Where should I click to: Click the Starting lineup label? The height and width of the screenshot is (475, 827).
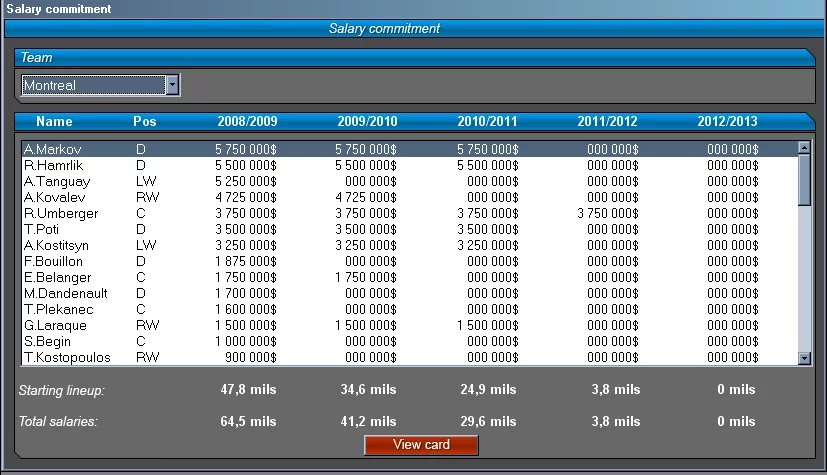point(62,391)
